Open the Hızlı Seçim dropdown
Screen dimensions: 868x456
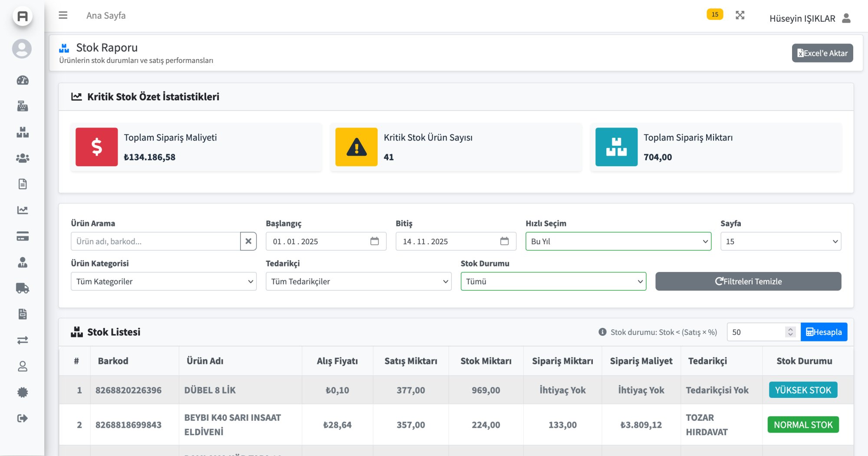coord(618,241)
